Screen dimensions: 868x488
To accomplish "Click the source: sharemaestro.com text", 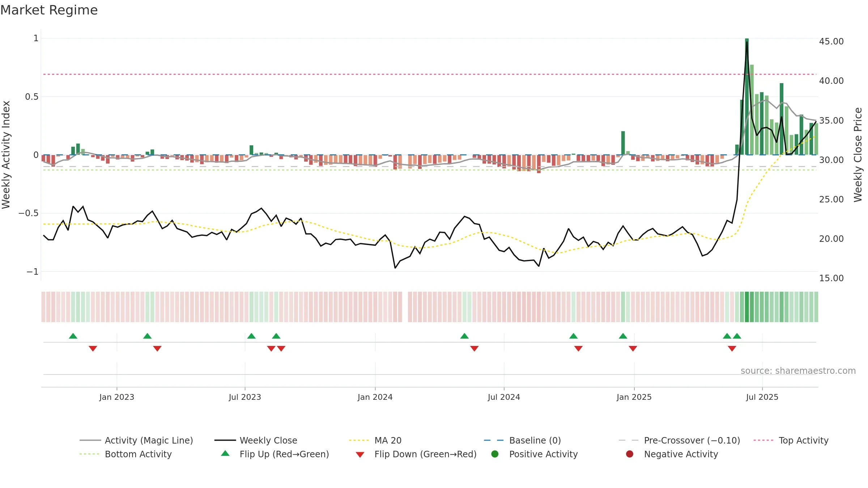I will (x=798, y=371).
